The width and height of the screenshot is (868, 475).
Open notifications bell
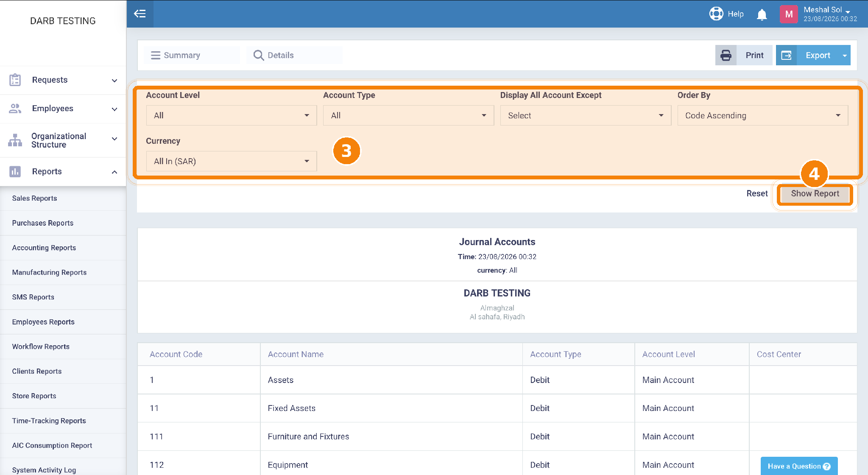(762, 14)
